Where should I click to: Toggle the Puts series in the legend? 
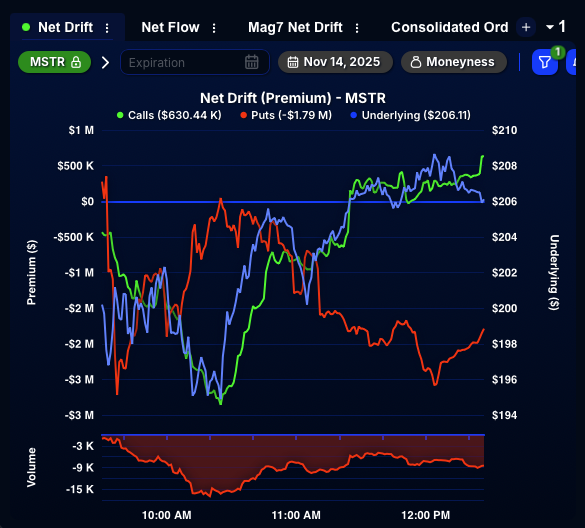[x=286, y=115]
